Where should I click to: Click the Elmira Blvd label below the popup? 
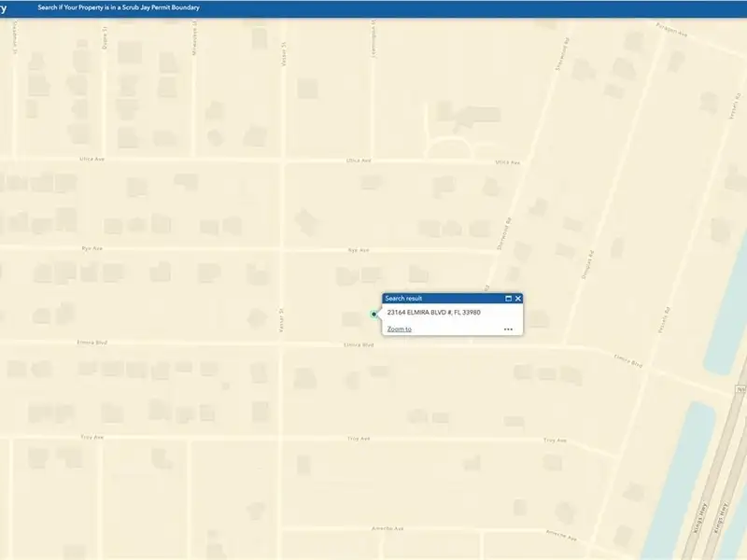pos(359,344)
